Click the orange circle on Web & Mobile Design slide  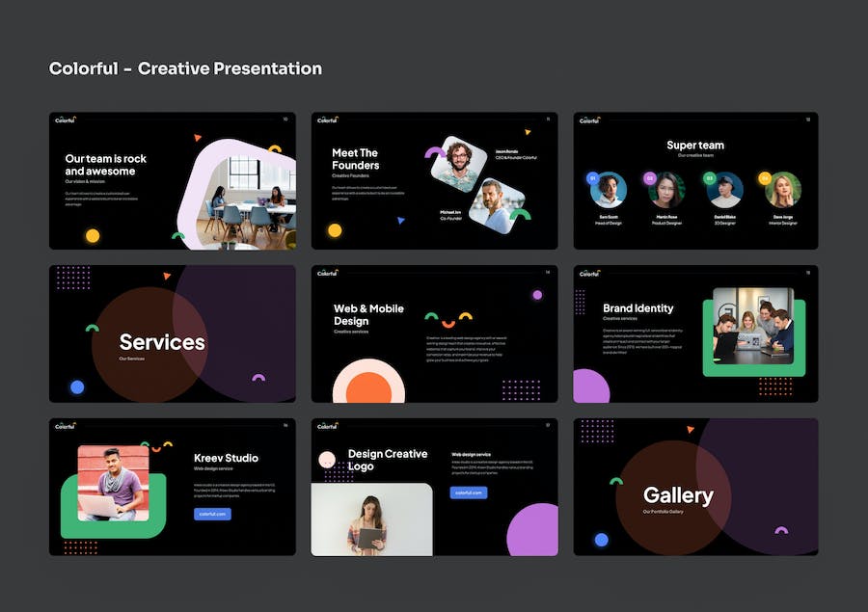pos(368,387)
